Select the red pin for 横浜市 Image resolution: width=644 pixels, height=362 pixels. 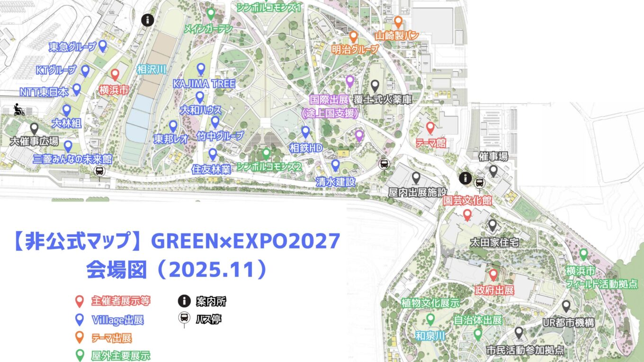115,74
